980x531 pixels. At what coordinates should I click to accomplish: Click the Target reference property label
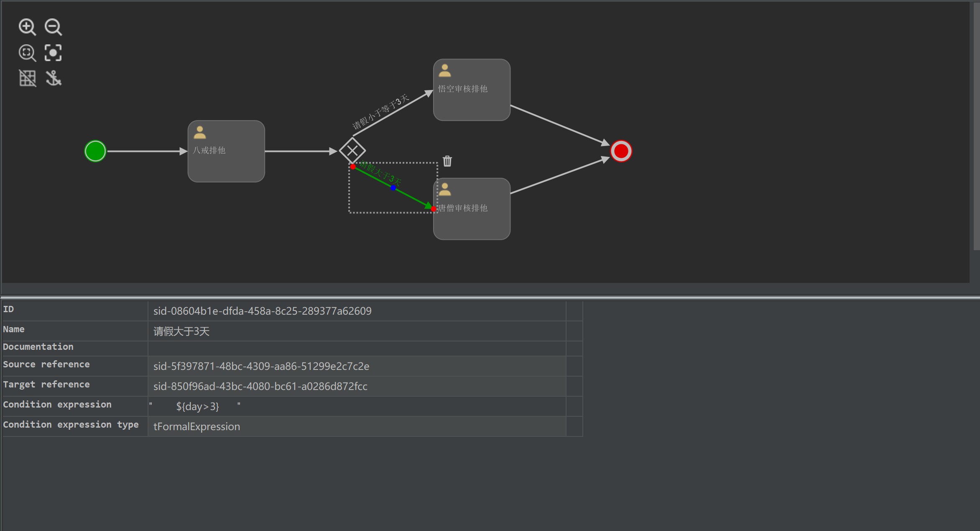46,385
